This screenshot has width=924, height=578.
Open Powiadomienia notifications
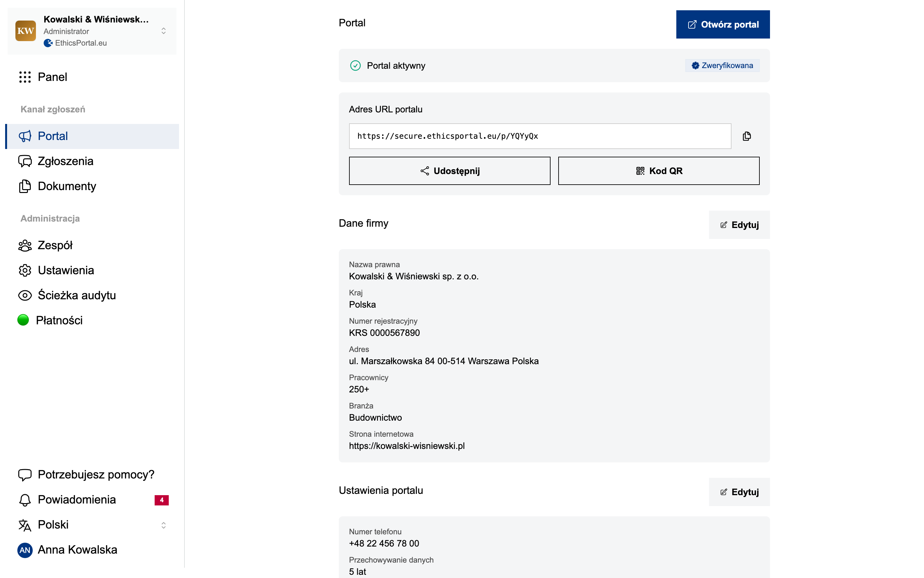(92, 500)
